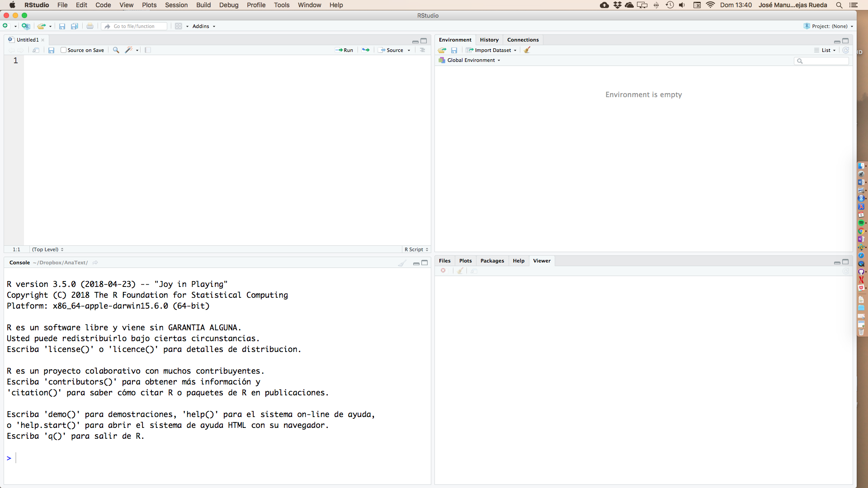Switch to the Packages tab
This screenshot has width=868, height=488.
492,261
